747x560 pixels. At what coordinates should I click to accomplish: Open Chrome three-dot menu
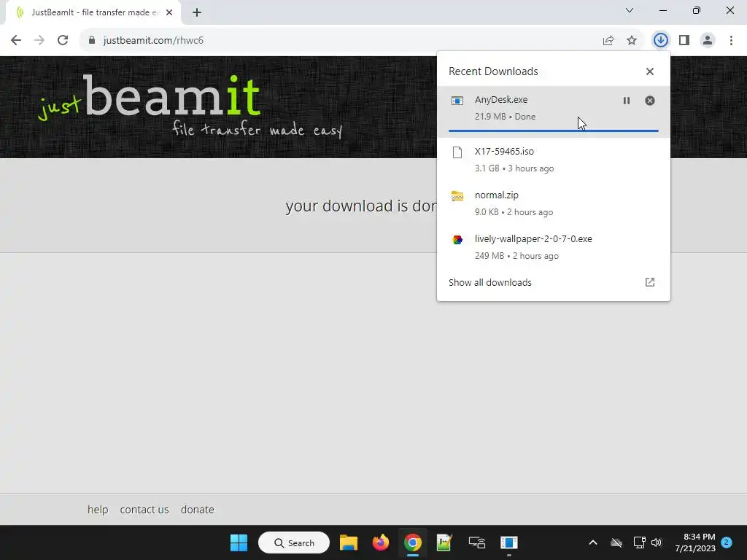(731, 40)
